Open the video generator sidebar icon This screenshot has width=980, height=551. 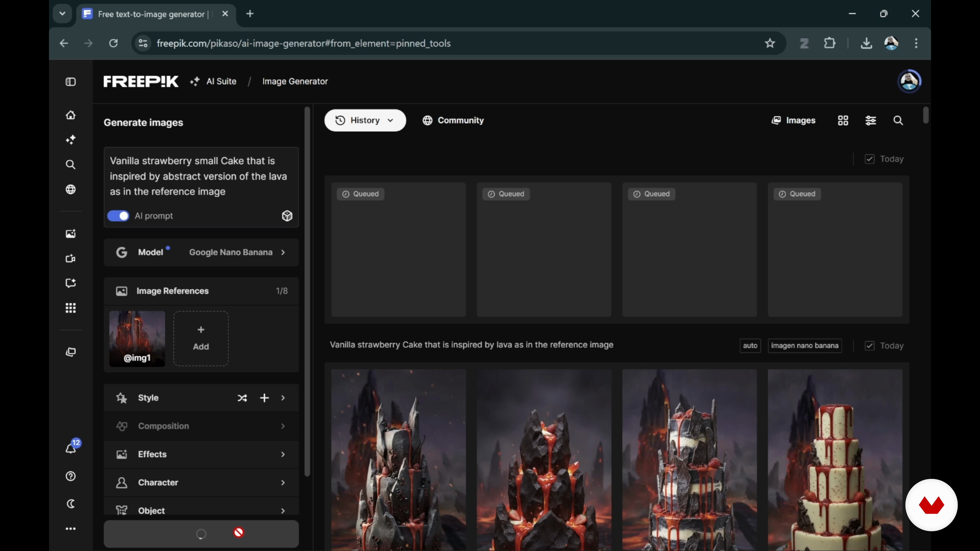click(71, 259)
